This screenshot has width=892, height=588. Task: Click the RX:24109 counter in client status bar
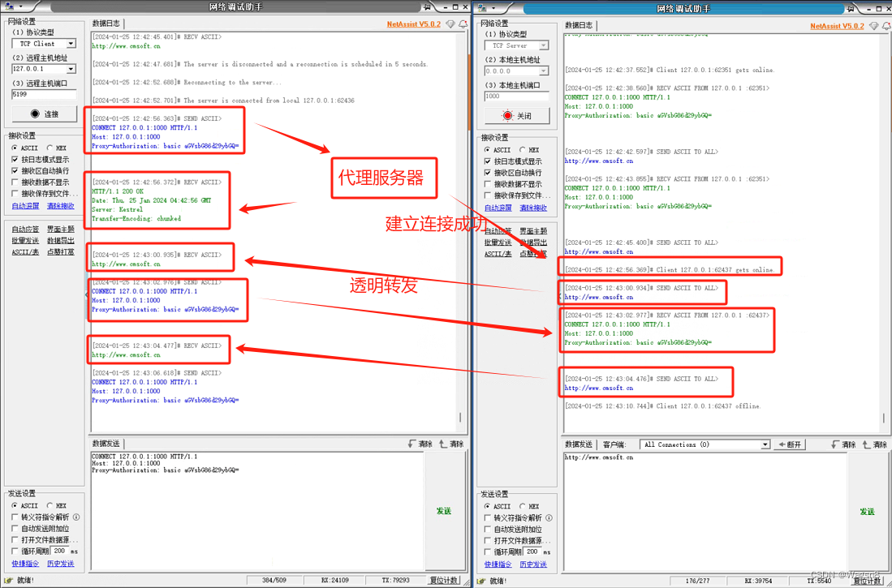335,581
